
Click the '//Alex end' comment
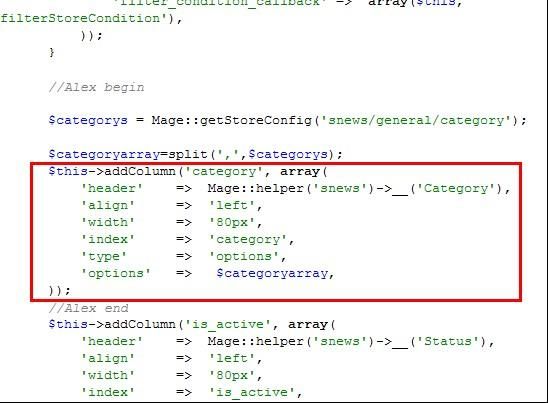coord(88,308)
